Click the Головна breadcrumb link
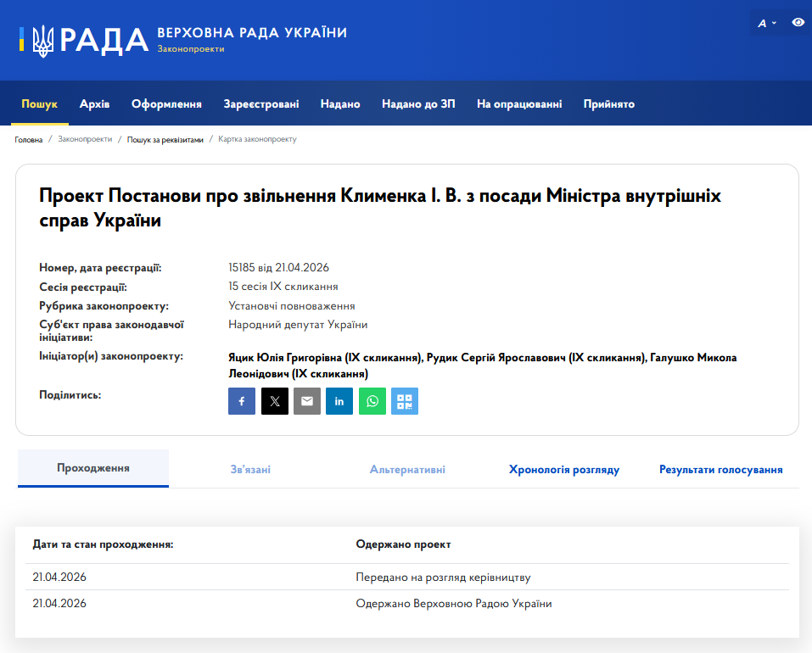This screenshot has height=653, width=812. [x=29, y=139]
